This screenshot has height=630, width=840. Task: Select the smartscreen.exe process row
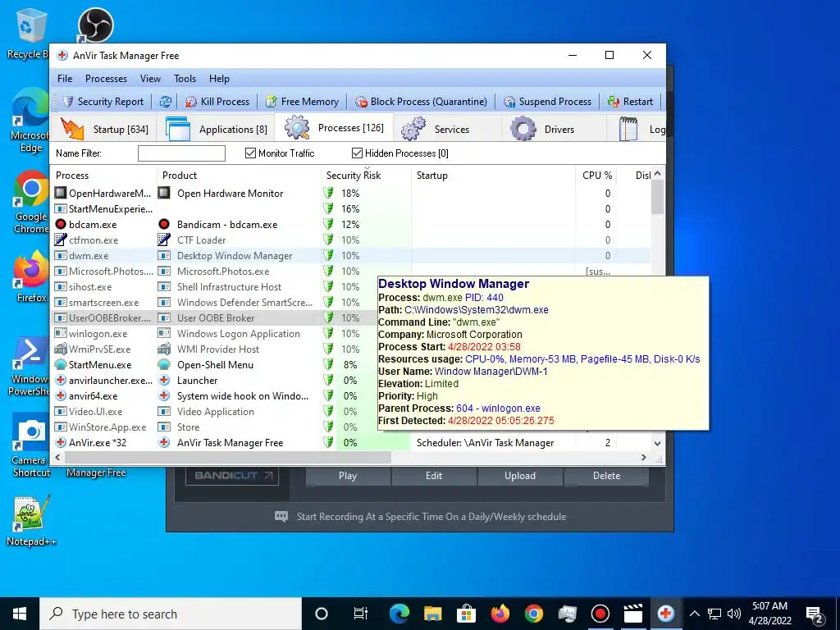tap(214, 302)
